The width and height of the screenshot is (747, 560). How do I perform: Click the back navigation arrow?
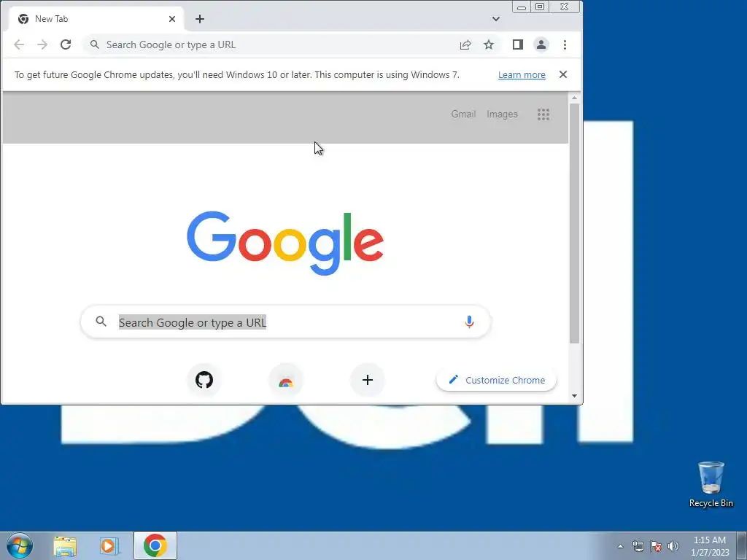point(19,44)
